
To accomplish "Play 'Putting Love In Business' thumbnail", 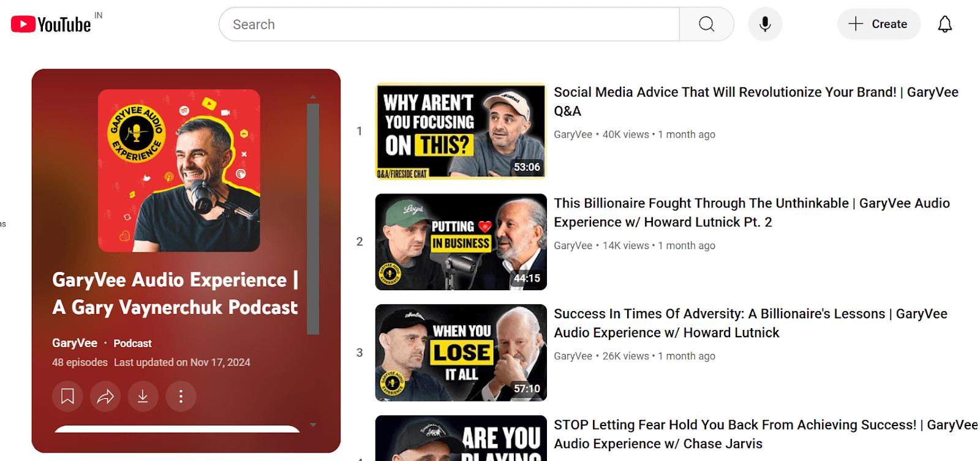I will pyautogui.click(x=461, y=242).
